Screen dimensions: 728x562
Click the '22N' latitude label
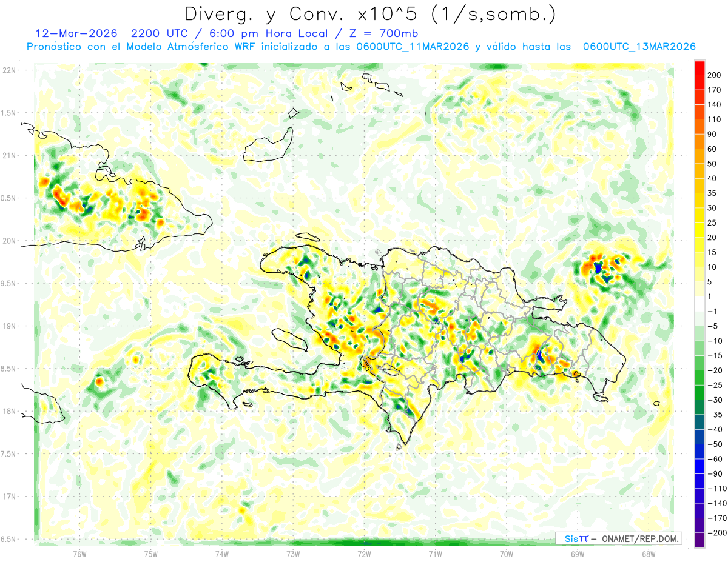[x=9, y=70]
